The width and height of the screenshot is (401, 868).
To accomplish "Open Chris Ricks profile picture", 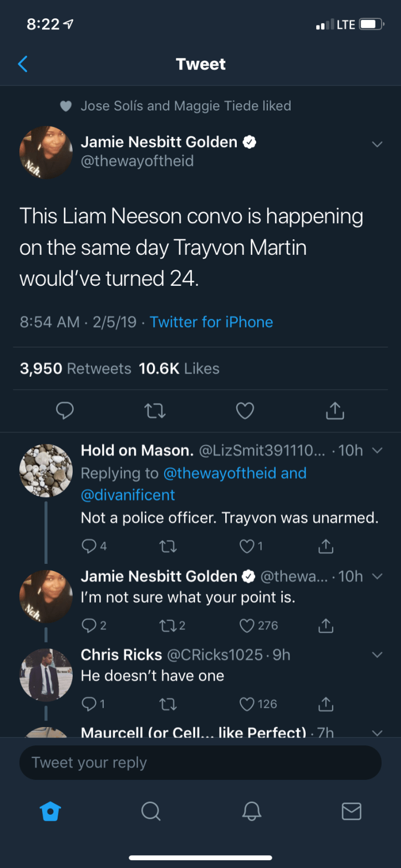I will [x=46, y=675].
